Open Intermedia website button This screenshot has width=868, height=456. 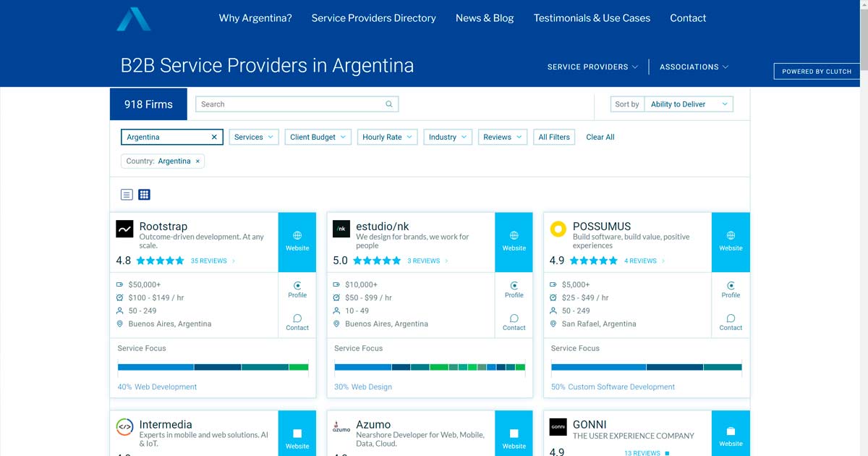pyautogui.click(x=297, y=434)
